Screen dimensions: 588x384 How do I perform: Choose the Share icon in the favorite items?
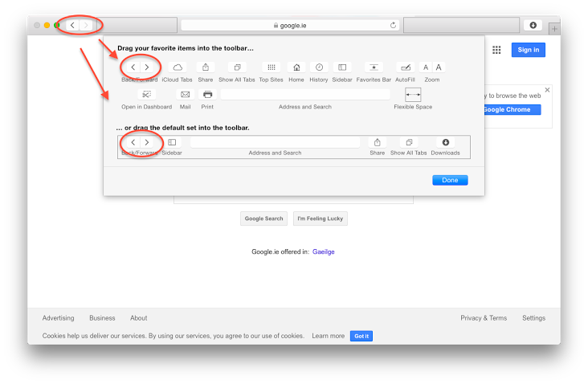[x=206, y=67]
